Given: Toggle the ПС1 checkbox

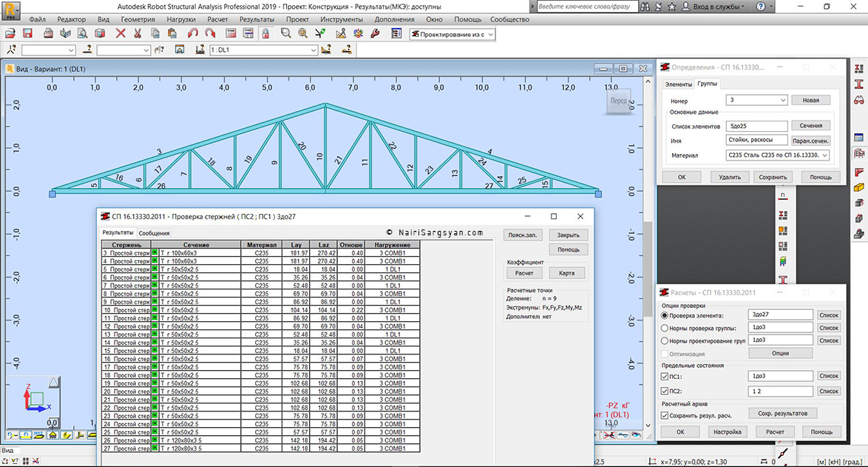Looking at the screenshot, I should coord(665,376).
